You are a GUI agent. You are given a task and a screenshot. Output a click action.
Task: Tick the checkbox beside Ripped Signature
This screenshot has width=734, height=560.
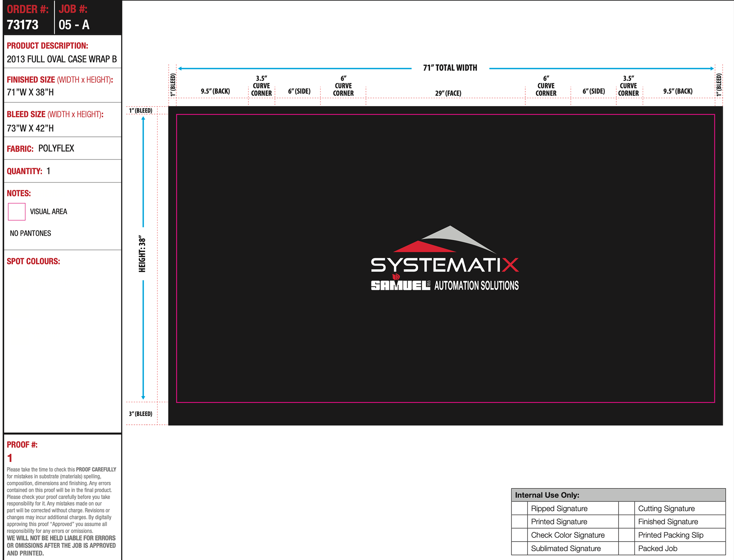520,508
